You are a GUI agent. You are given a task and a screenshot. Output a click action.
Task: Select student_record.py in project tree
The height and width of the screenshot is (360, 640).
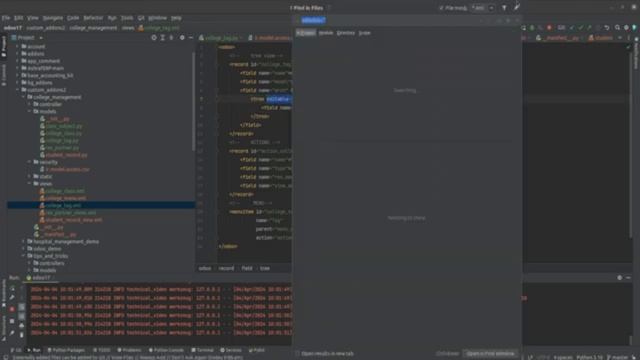coord(66,155)
